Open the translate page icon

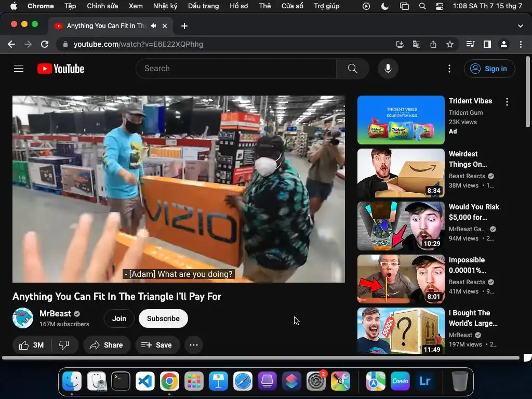pos(417,45)
